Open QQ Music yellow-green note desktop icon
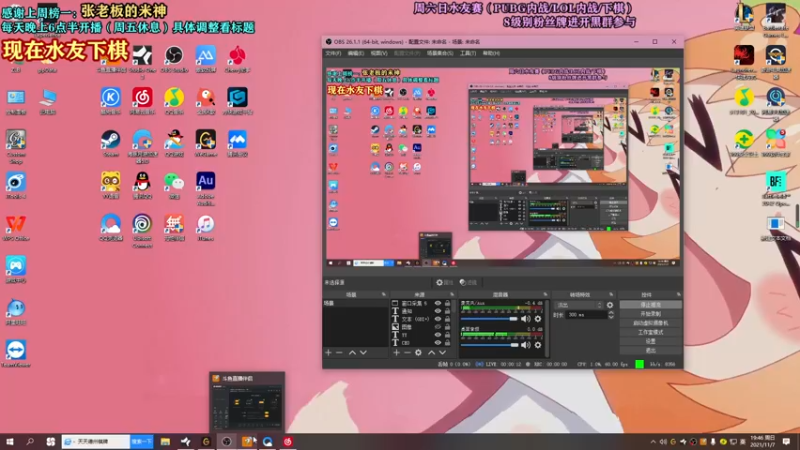This screenshot has width=800, height=450. click(174, 97)
